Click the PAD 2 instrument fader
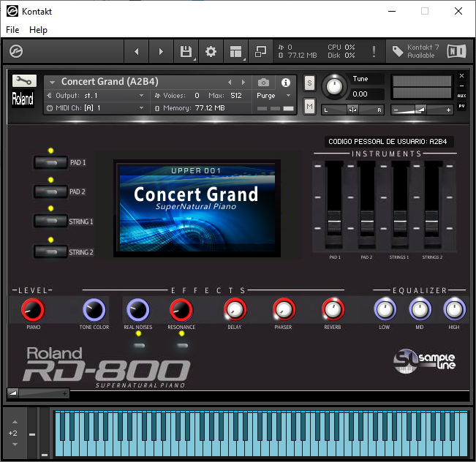Image resolution: width=476 pixels, height=462 pixels. pyautogui.click(x=367, y=221)
